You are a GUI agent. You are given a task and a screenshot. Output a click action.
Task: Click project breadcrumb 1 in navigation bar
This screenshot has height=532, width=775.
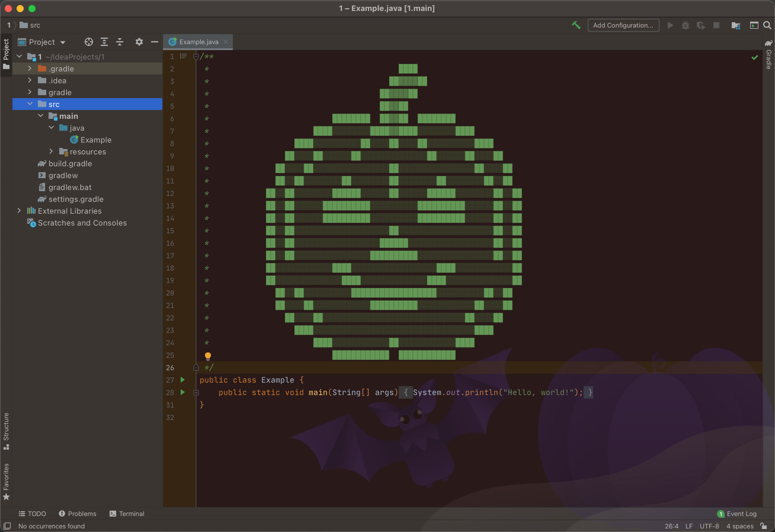pyautogui.click(x=9, y=25)
